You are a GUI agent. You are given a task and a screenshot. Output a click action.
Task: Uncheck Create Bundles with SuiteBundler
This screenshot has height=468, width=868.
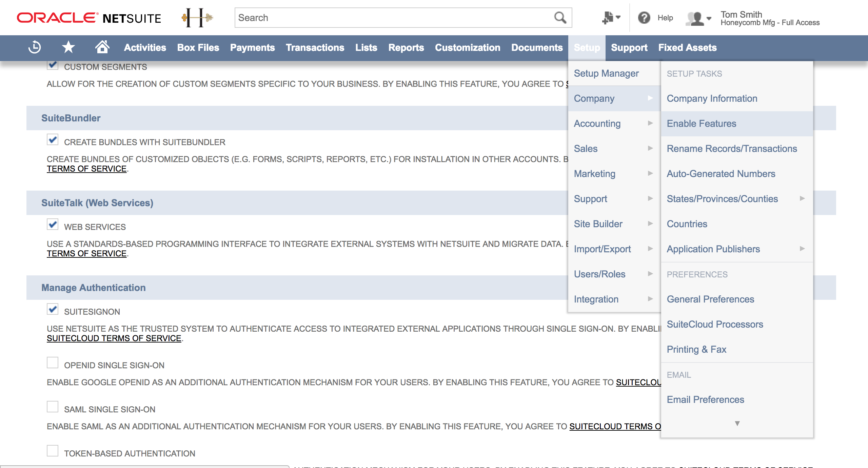coord(53,139)
